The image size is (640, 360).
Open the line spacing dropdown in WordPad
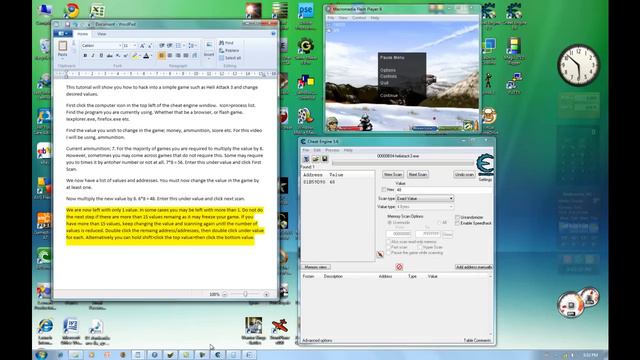coord(193,46)
